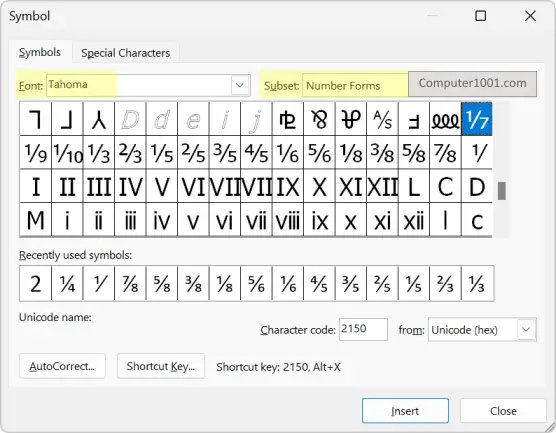Click the Character code field
556x433 pixels.
tap(363, 329)
